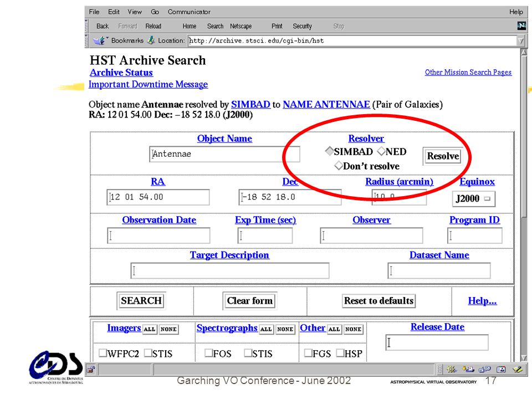The height and width of the screenshot is (399, 532).
Task: Open Security info from the toolbar
Action: pos(303,26)
